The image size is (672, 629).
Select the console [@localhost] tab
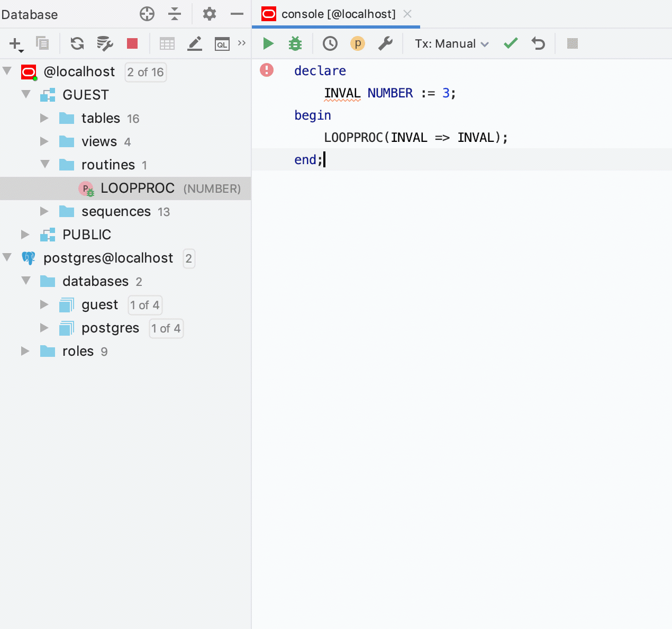(x=338, y=14)
